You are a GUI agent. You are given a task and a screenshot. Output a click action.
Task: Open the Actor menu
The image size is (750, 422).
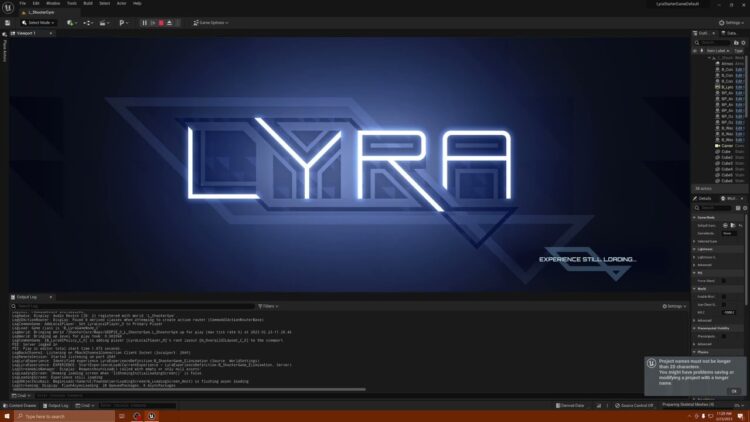click(121, 3)
